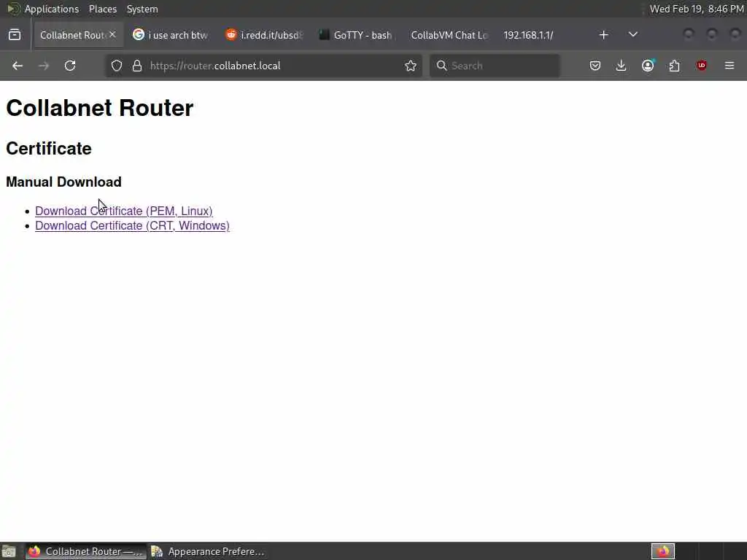Switch to the i.redd.it tab
The image size is (747, 560).
264,35
